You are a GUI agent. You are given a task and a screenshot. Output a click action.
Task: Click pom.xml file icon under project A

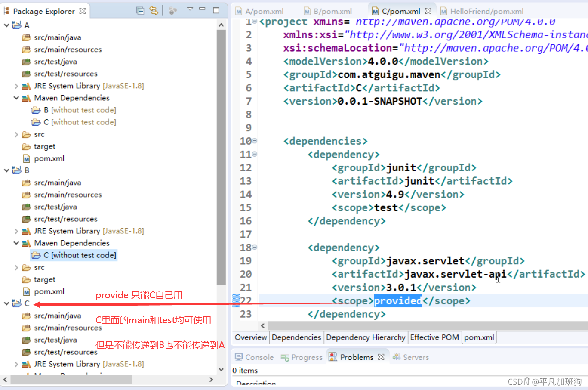pos(27,158)
